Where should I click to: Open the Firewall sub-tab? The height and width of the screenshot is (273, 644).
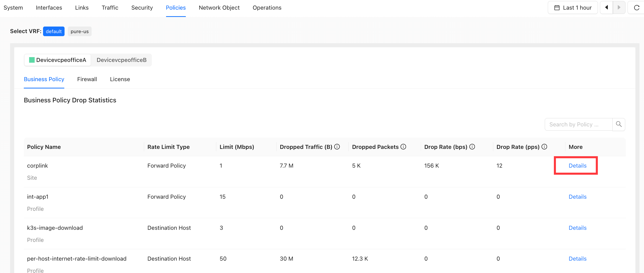click(87, 79)
